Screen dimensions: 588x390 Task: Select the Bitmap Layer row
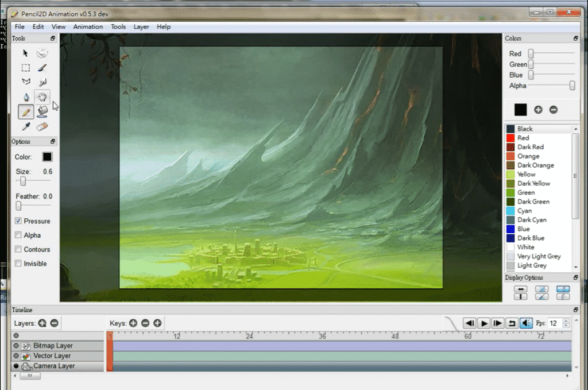coord(57,346)
